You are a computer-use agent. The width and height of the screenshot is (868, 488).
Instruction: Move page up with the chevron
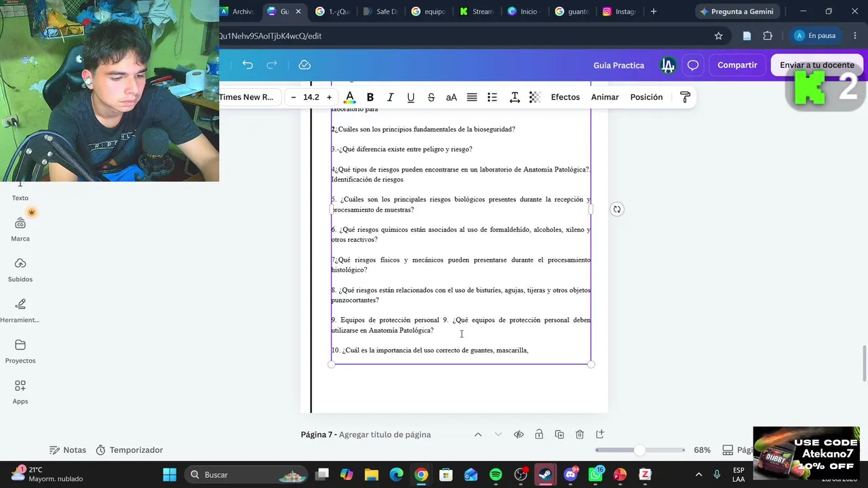click(478, 434)
